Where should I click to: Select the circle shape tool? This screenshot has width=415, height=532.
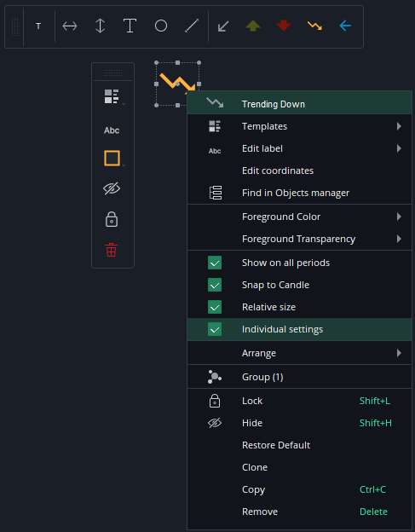(x=161, y=26)
